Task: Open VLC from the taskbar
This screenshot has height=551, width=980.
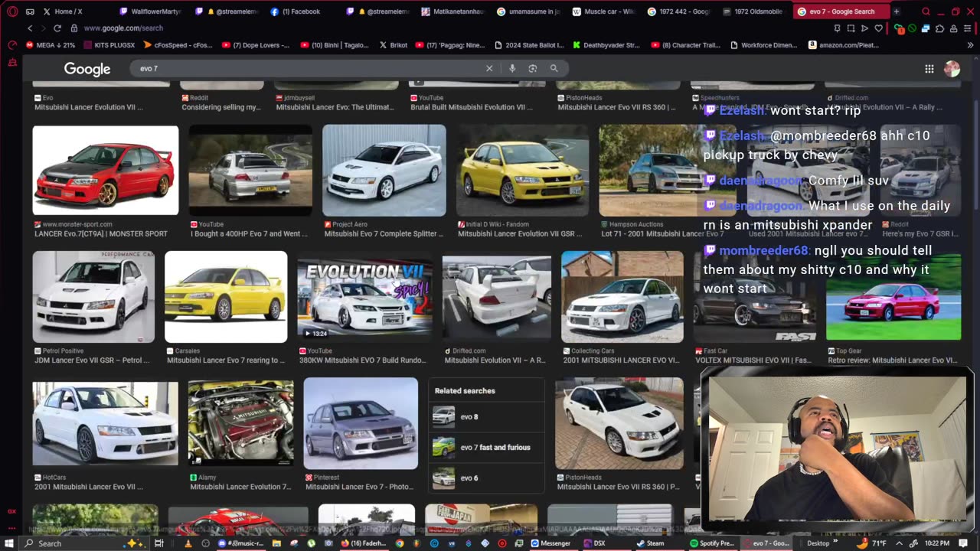Action: (188, 543)
